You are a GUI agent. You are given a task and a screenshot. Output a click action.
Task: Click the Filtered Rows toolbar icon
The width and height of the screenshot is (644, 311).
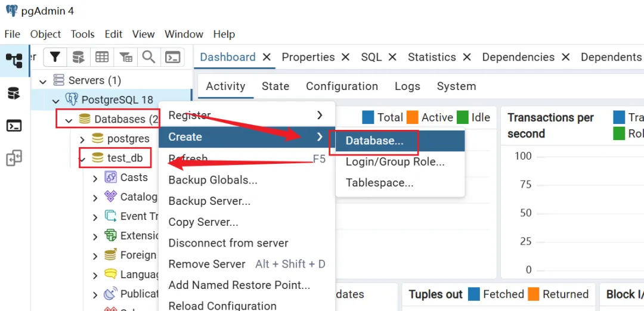pos(126,57)
